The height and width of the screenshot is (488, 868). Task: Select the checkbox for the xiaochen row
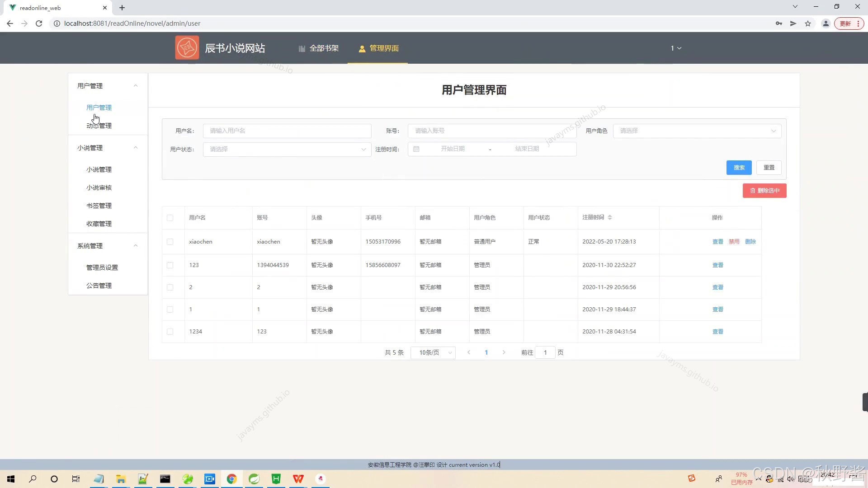click(170, 242)
